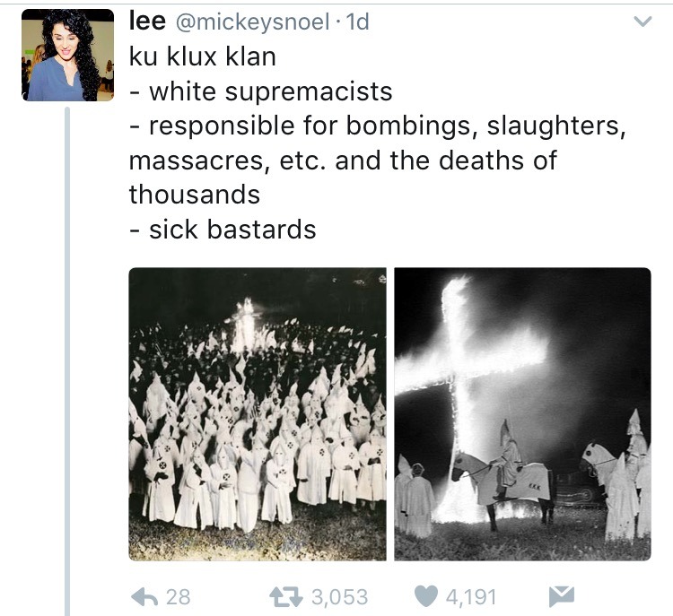Select the 'ku klux klan' first text line

(203, 56)
